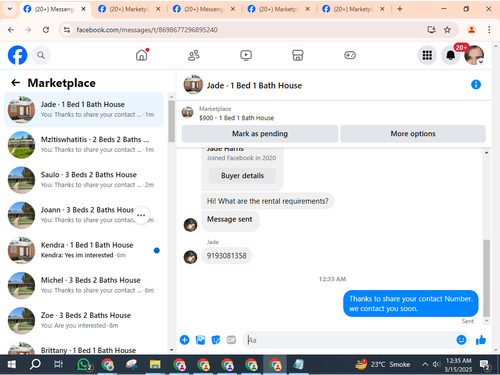Click the Facebook search magnifier icon
Screen dimensions: 500x375
[x=41, y=55]
